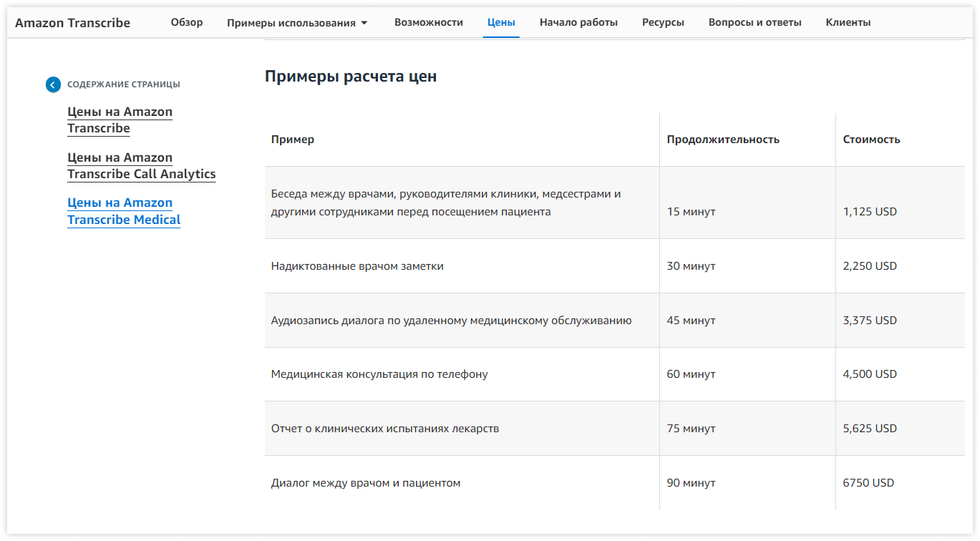980x541 pixels.
Task: Jump to Цены на Amazon Transcribe section
Action: point(120,120)
